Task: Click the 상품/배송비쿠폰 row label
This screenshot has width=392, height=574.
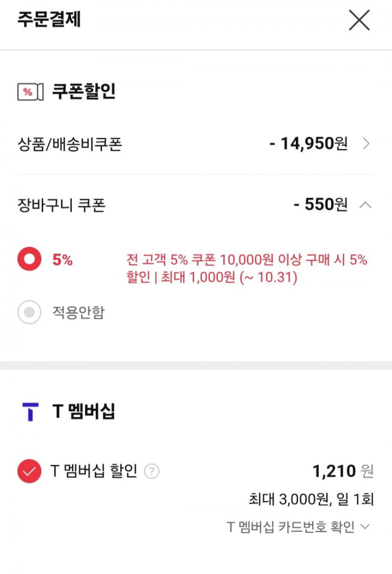Action: point(69,144)
